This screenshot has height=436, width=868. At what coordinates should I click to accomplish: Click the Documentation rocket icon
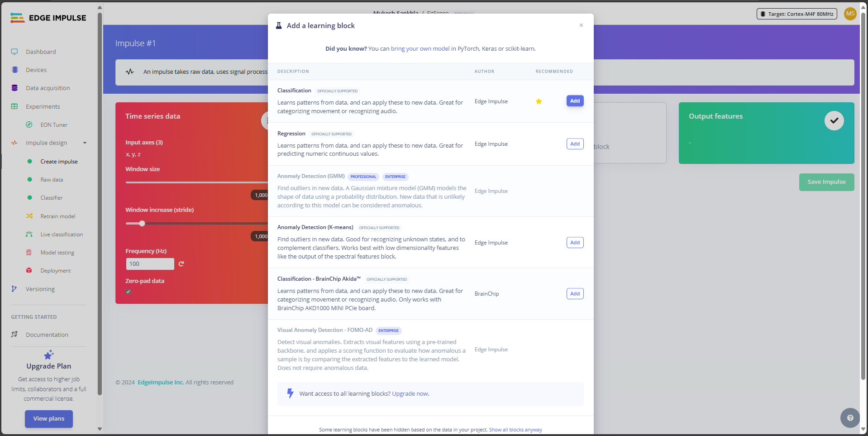click(14, 334)
